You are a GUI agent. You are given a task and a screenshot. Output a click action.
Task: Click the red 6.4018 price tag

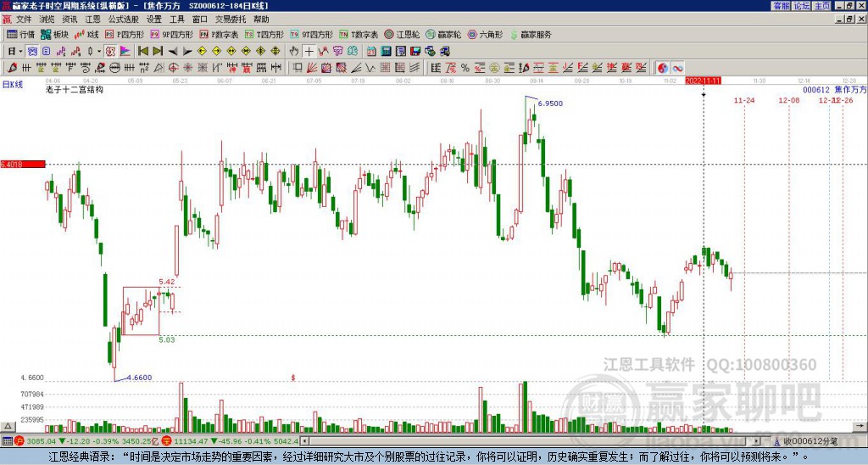coord(23,164)
